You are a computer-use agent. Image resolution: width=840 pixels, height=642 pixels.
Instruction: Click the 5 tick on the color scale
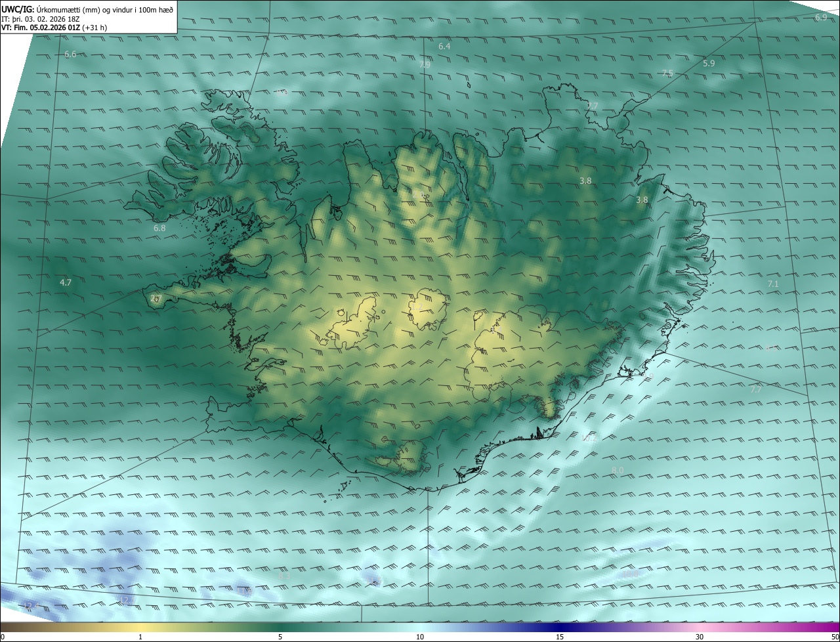[x=280, y=637]
